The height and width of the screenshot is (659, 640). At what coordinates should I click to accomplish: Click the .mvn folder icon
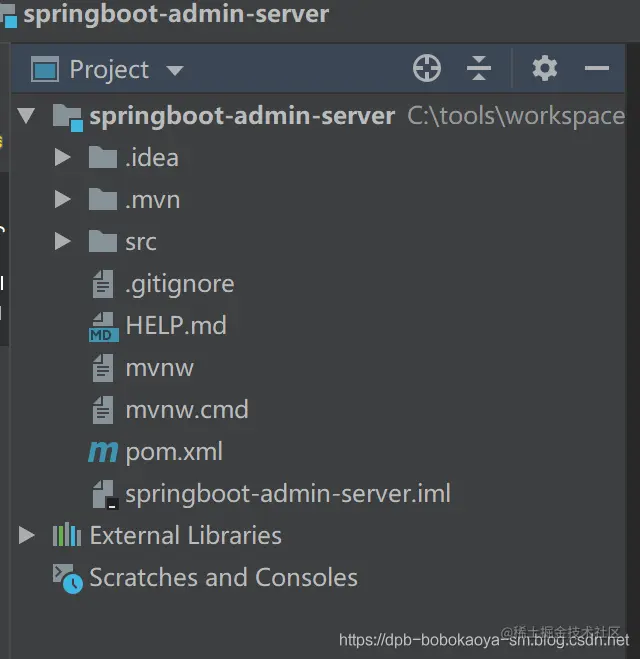(103, 199)
